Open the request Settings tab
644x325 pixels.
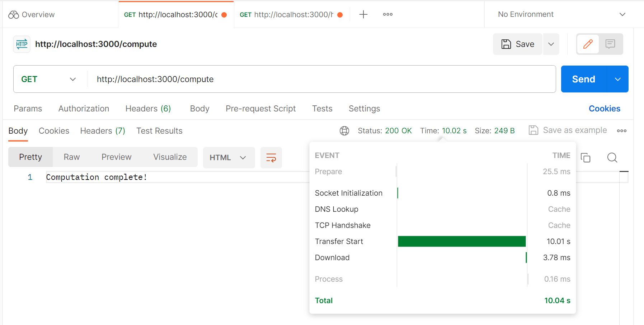(x=364, y=109)
